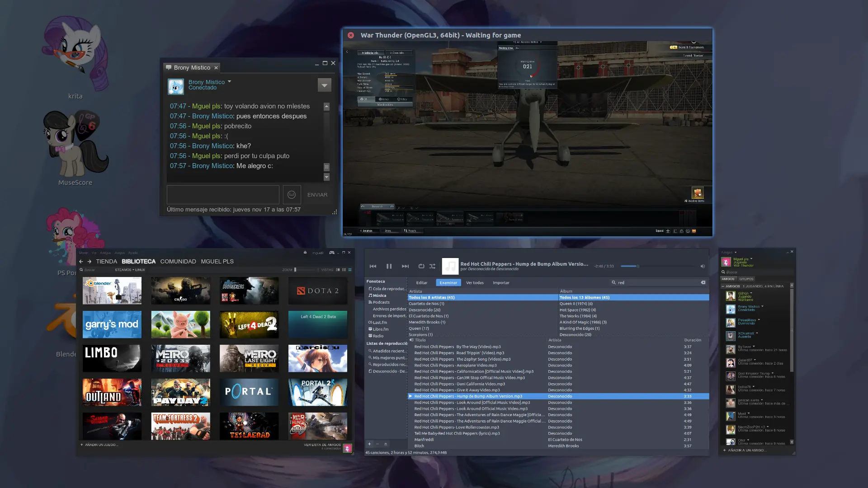Open the STEAMOS + LINUX filter dropdown
868x488 pixels.
[130, 270]
